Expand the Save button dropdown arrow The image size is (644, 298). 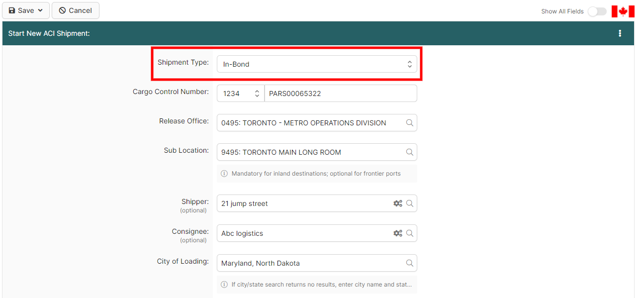point(40,10)
